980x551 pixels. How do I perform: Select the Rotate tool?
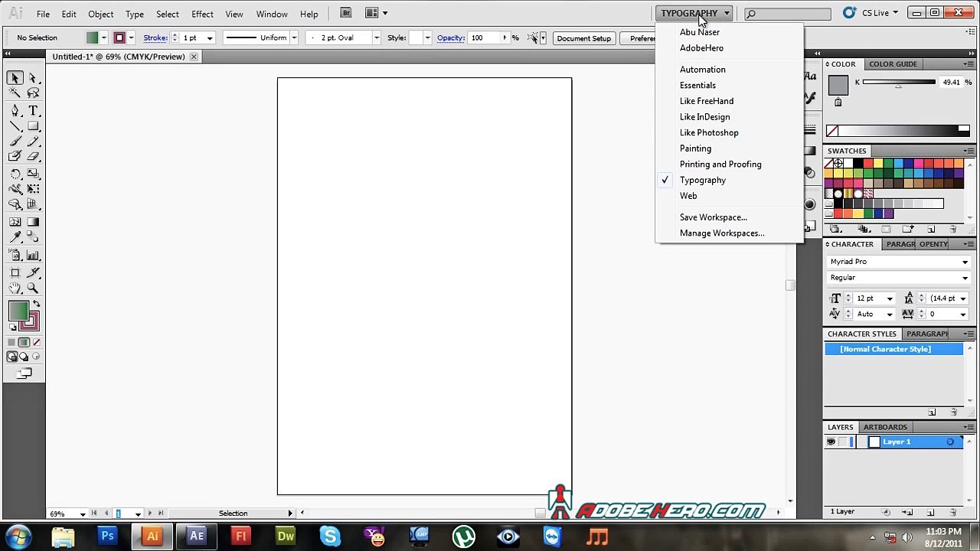[15, 174]
